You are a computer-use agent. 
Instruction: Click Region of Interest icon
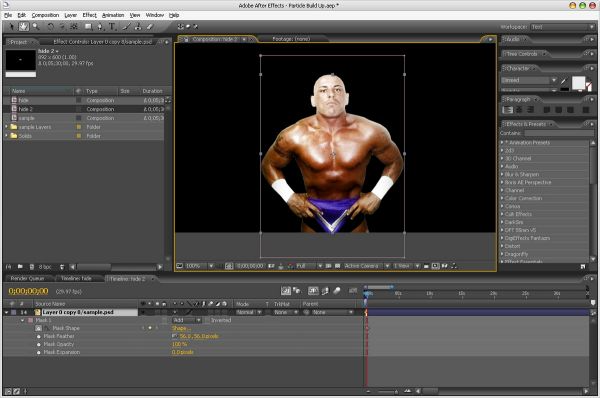point(328,266)
